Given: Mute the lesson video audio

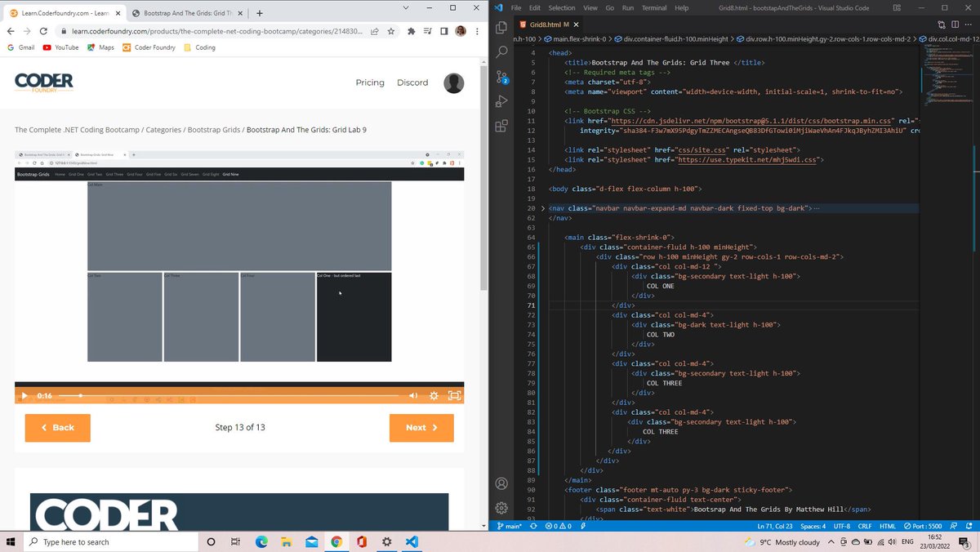Looking at the screenshot, I should click(x=413, y=395).
